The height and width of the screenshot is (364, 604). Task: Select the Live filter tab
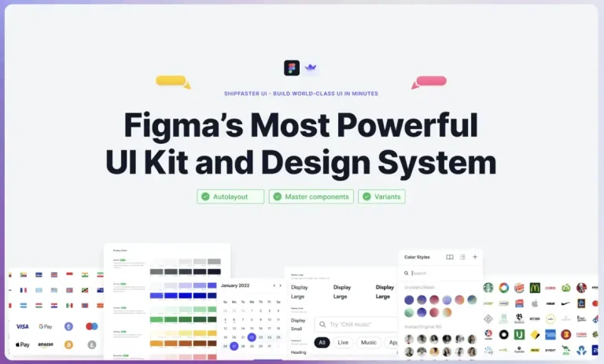343,343
